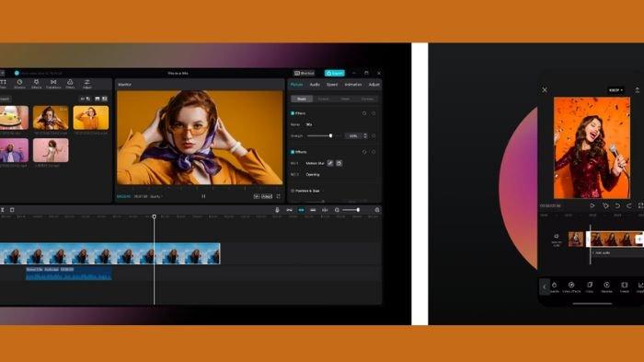The width and height of the screenshot is (644, 362).
Task: Open the Transitions panel icon
Action: coord(53,84)
